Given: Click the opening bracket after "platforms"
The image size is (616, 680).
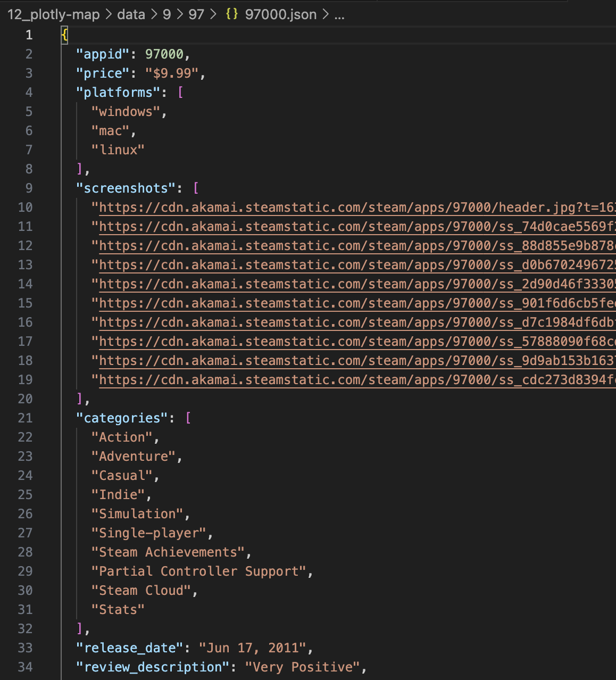Looking at the screenshot, I should point(181,93).
